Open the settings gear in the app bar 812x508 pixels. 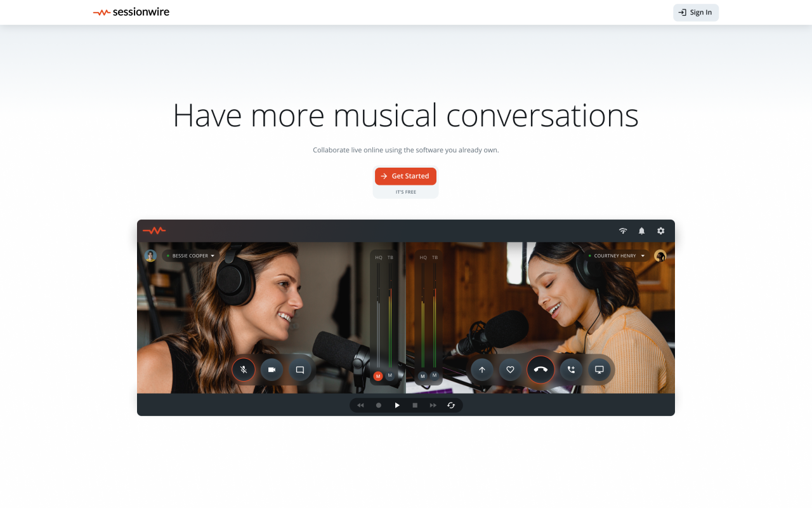coord(660,231)
